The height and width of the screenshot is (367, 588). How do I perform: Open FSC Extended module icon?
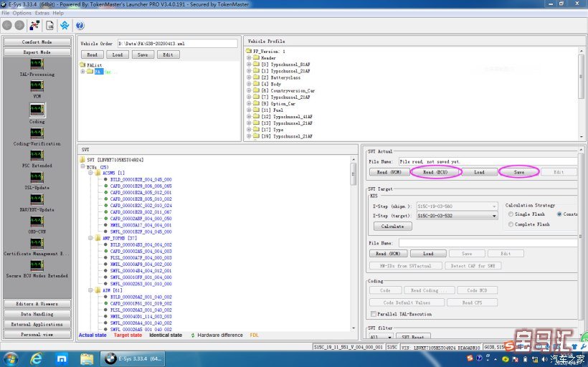tap(37, 156)
